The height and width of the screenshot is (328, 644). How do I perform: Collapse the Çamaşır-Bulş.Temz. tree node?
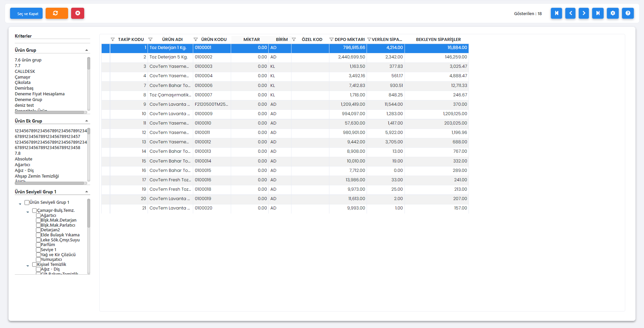point(28,212)
